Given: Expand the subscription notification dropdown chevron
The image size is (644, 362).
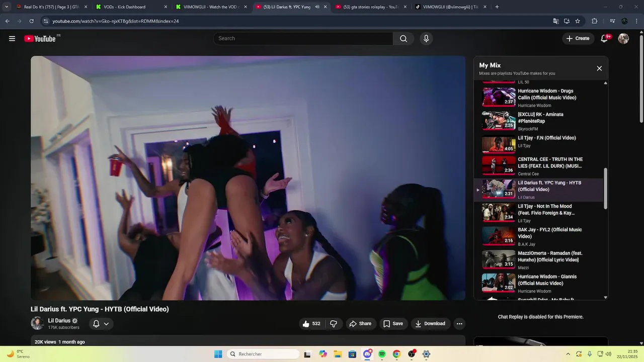Looking at the screenshot, I should click(106, 324).
